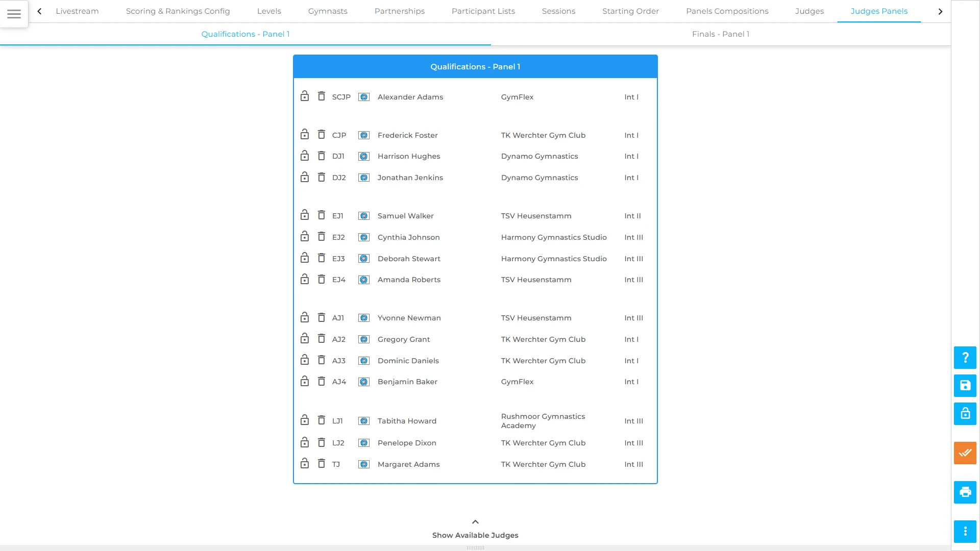Lock the AJ4 Benjamin Baker assignment
This screenshot has width=980, height=551.
click(x=305, y=381)
